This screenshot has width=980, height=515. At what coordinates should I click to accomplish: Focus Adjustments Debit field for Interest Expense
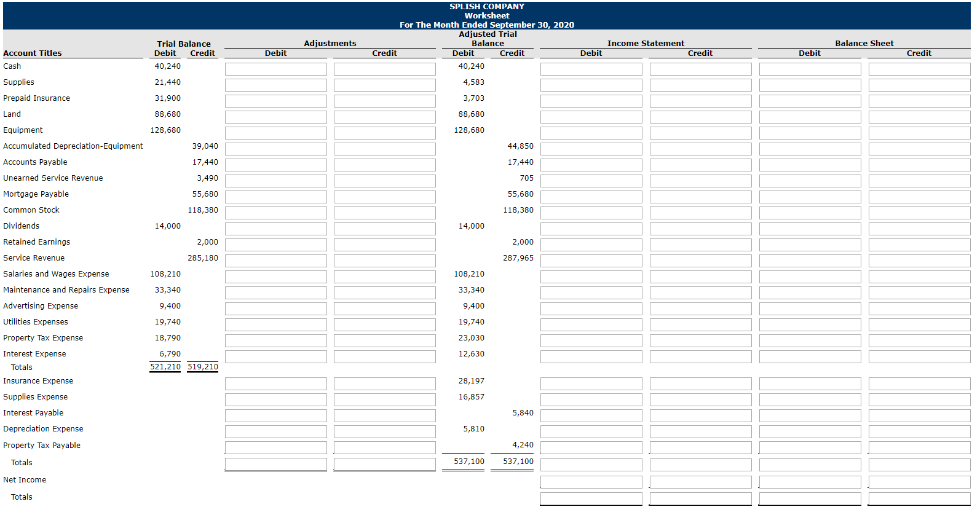tap(276, 356)
